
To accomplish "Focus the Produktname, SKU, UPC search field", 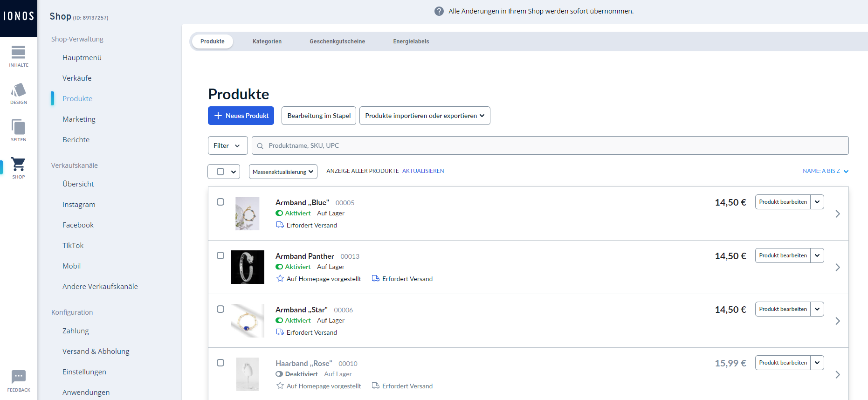I will click(x=550, y=145).
